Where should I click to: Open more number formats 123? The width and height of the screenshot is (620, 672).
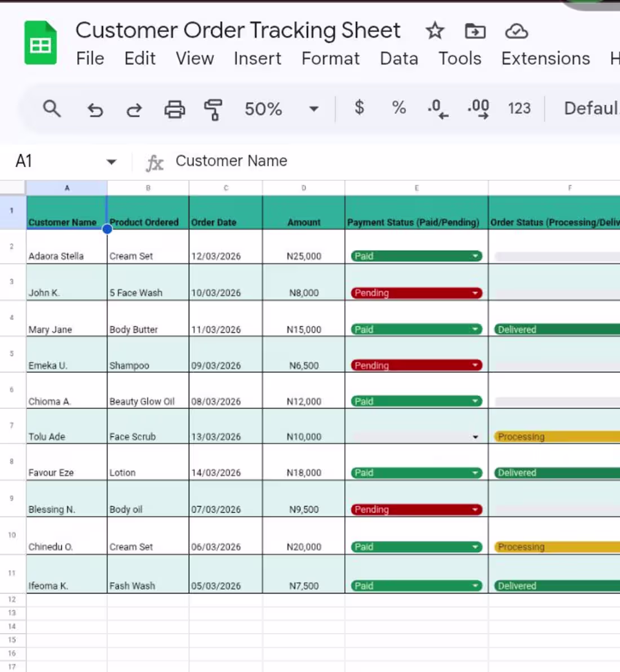(x=519, y=108)
